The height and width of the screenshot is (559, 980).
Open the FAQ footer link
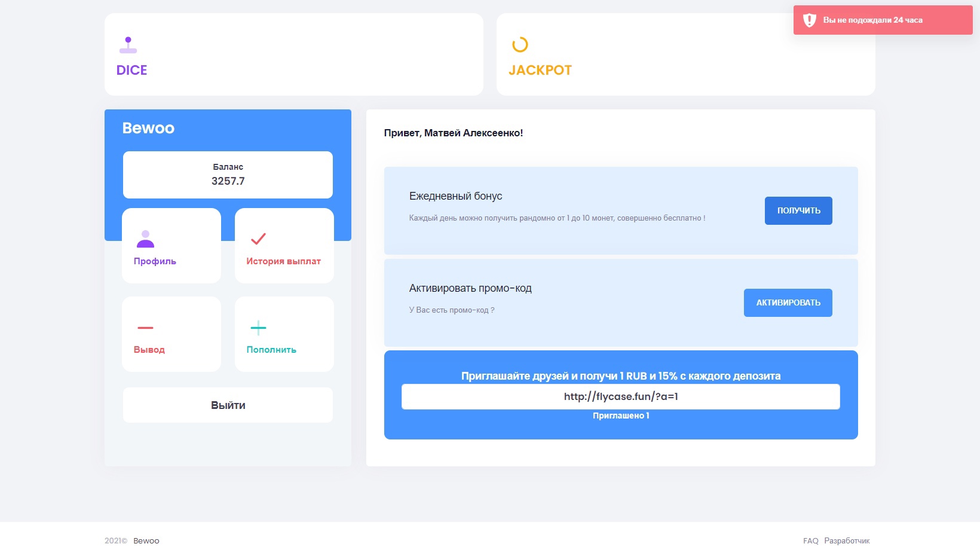810,541
